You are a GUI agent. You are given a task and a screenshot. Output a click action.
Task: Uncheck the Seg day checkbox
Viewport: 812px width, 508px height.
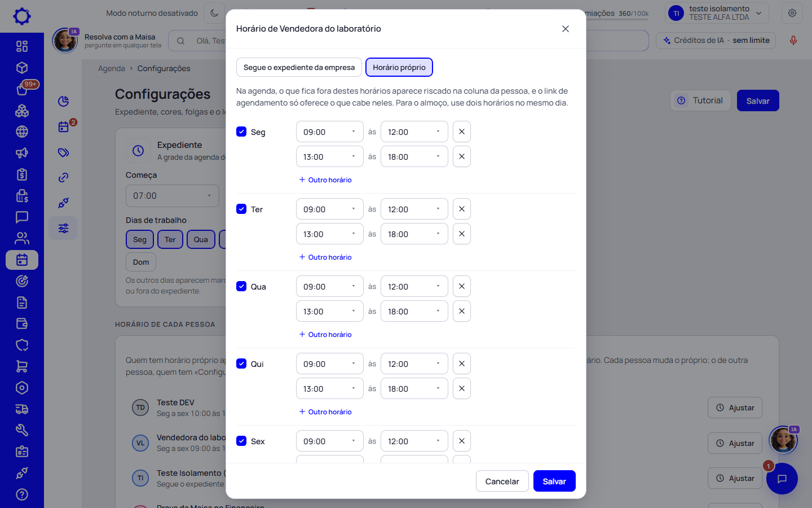coord(241,132)
